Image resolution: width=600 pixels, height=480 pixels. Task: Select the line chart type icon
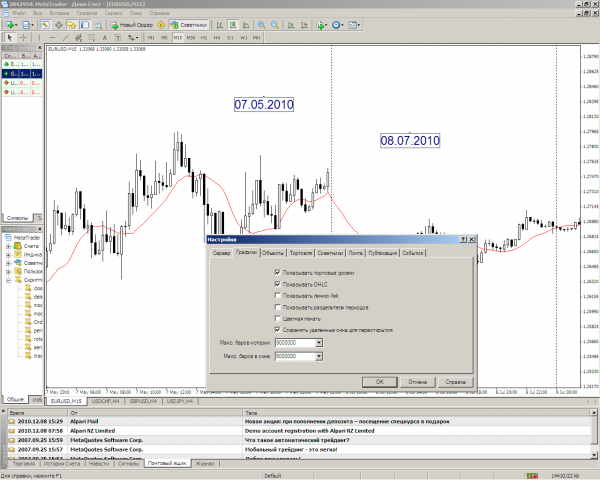tap(246, 25)
